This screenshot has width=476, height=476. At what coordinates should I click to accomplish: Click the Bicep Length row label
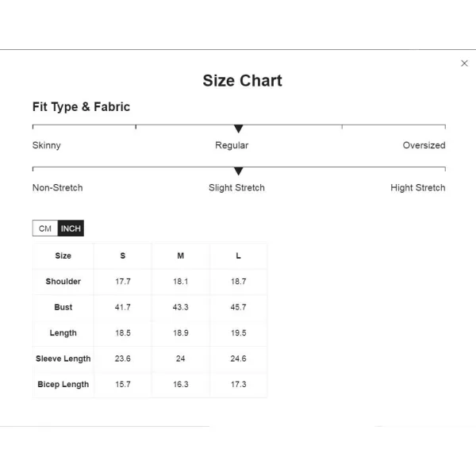[63, 384]
